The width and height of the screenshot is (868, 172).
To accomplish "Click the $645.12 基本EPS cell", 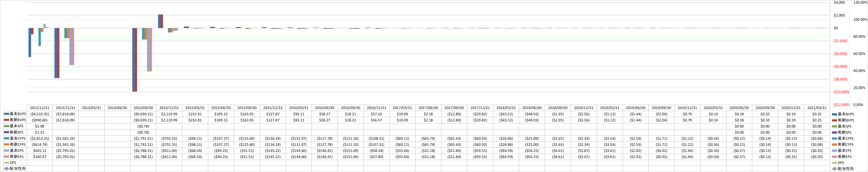I will pyautogui.click(x=40, y=151).
